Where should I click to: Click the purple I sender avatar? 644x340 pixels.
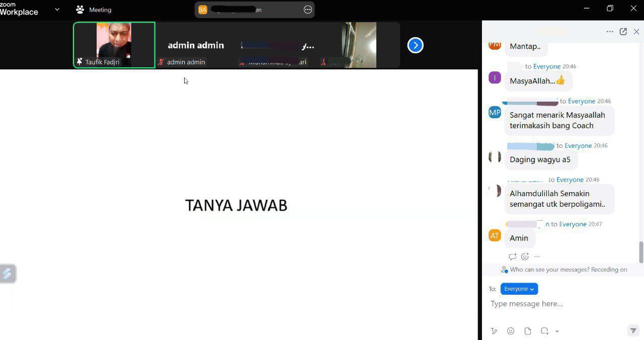(495, 77)
